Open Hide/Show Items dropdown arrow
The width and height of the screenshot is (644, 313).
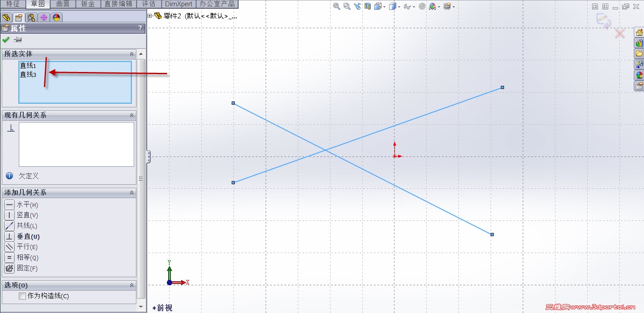(414, 7)
